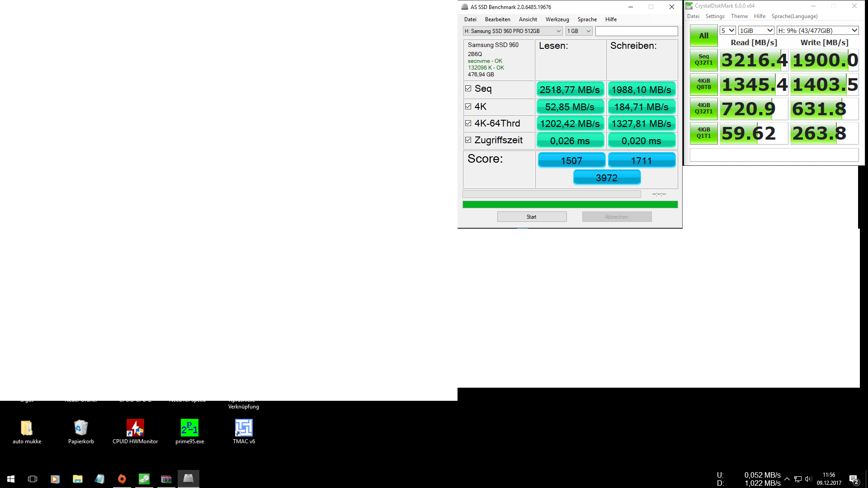The width and height of the screenshot is (868, 488).
Task: Switch to Origin on the taskbar
Action: coord(122,479)
